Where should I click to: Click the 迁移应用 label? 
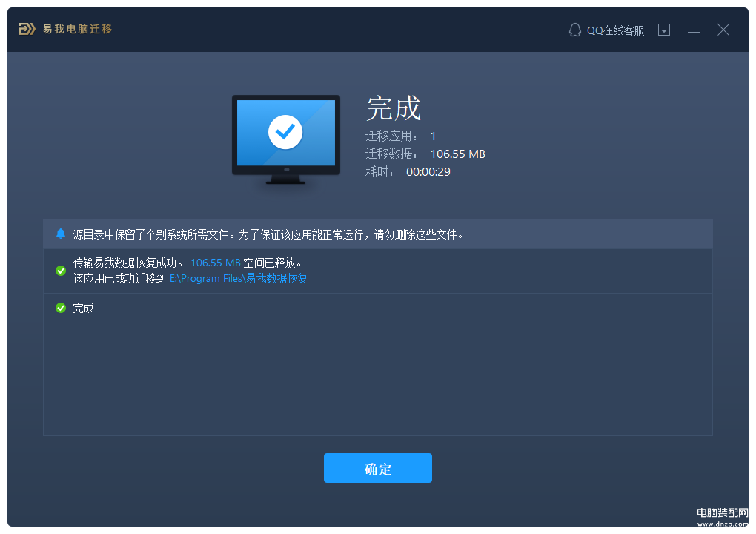point(391,136)
